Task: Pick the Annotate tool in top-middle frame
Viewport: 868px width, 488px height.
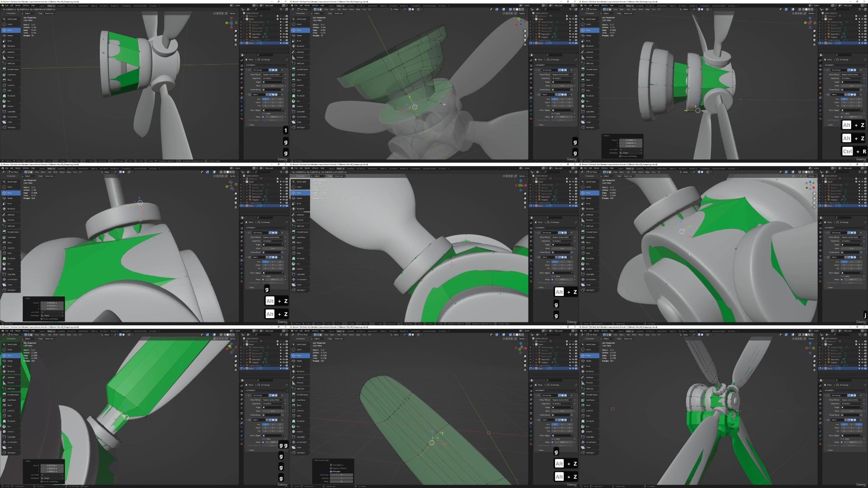Action: point(300,52)
